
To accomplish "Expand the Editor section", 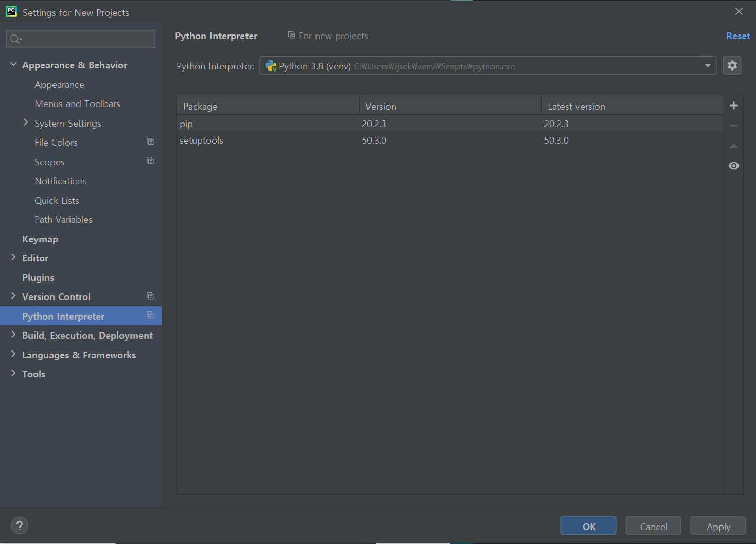I will [13, 257].
